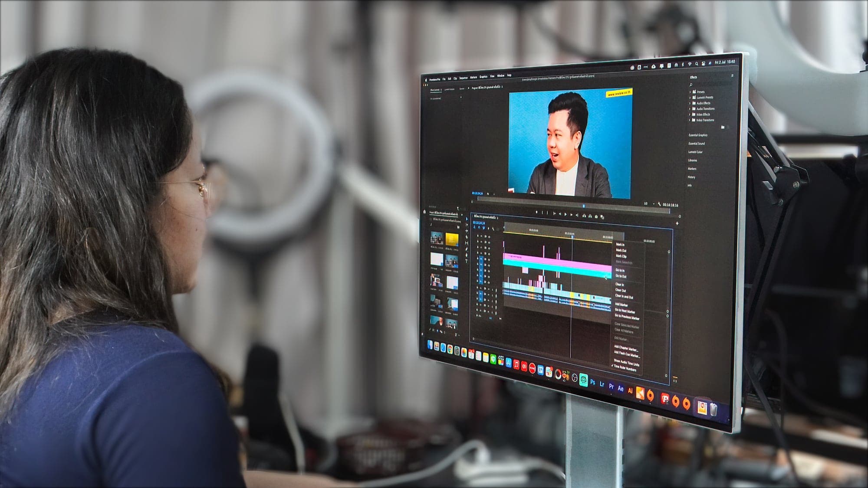
Task: Click the program monitor wrench settings icon
Action: point(659,204)
